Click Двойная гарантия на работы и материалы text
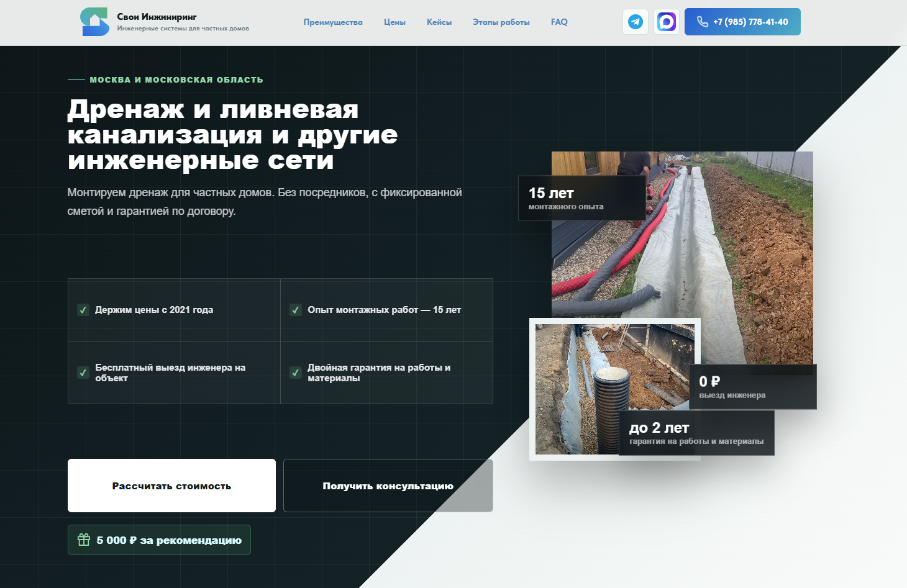This screenshot has height=588, width=907. click(379, 373)
